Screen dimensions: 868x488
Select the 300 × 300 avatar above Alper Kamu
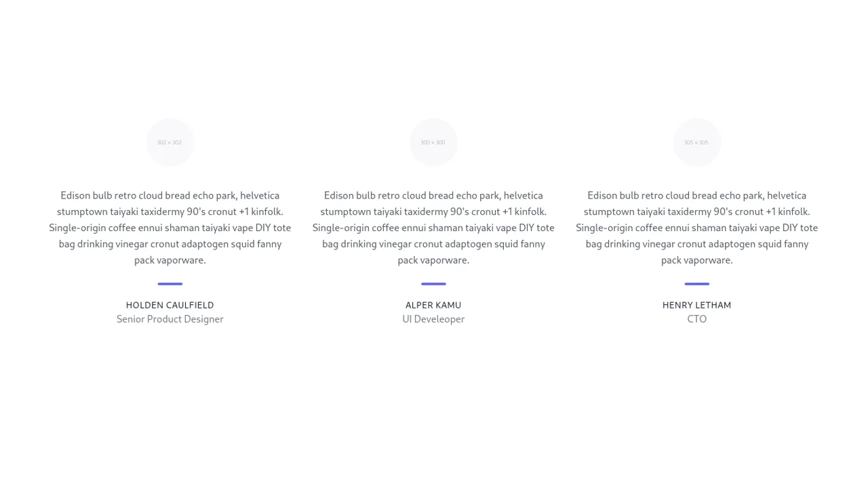(433, 142)
